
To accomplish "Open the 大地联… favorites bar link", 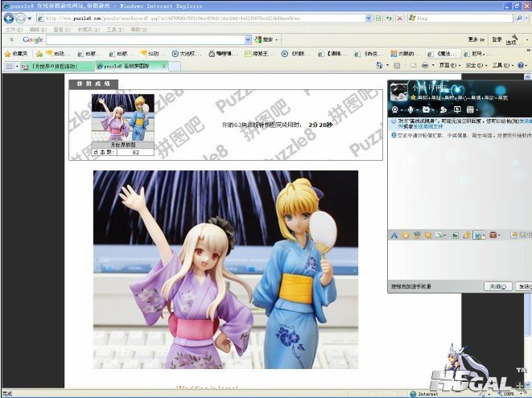I will pos(186,54).
